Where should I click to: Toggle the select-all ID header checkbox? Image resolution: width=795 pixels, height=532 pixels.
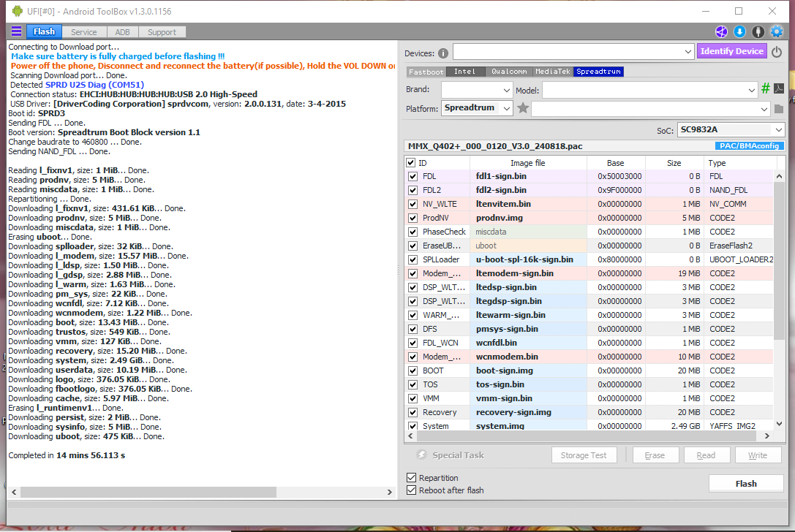pyautogui.click(x=411, y=163)
